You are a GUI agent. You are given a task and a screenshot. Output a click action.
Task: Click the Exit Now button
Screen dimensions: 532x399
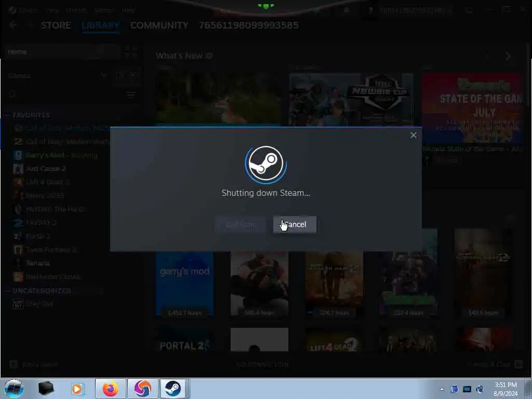pyautogui.click(x=240, y=224)
